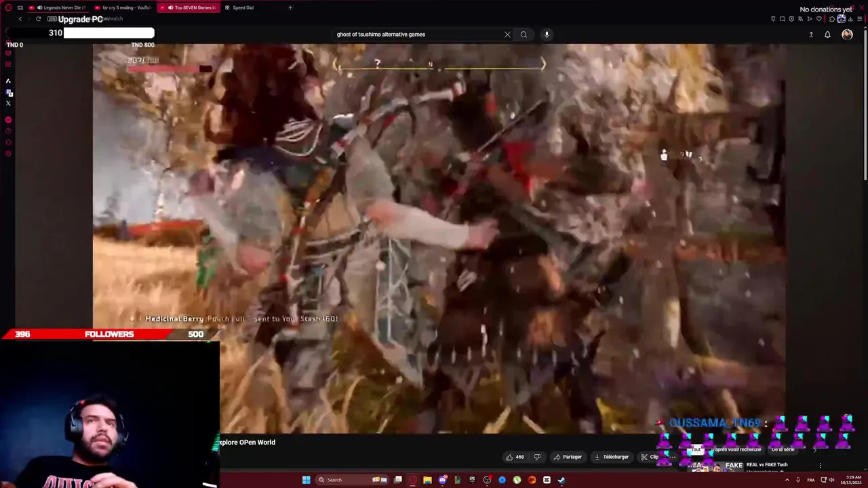Screen dimensions: 868x488
Task: Like the video with 468 likes
Action: click(515, 457)
